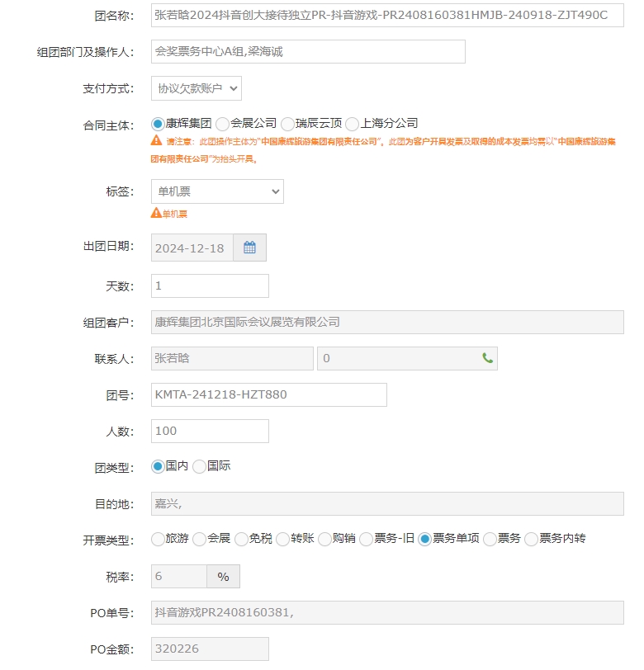Click the 组团部门及操作人 field
Image resolution: width=644 pixels, height=670 pixels.
(308, 51)
